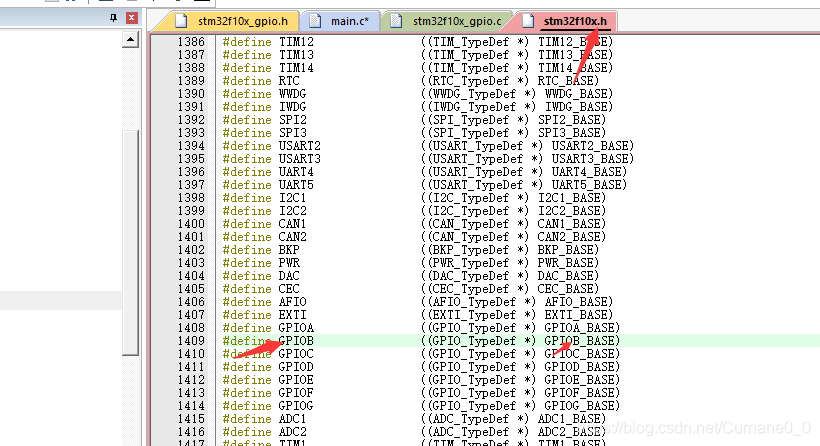Click the CAN1 macro name
The width and height of the screenshot is (820, 446).
click(x=292, y=224)
